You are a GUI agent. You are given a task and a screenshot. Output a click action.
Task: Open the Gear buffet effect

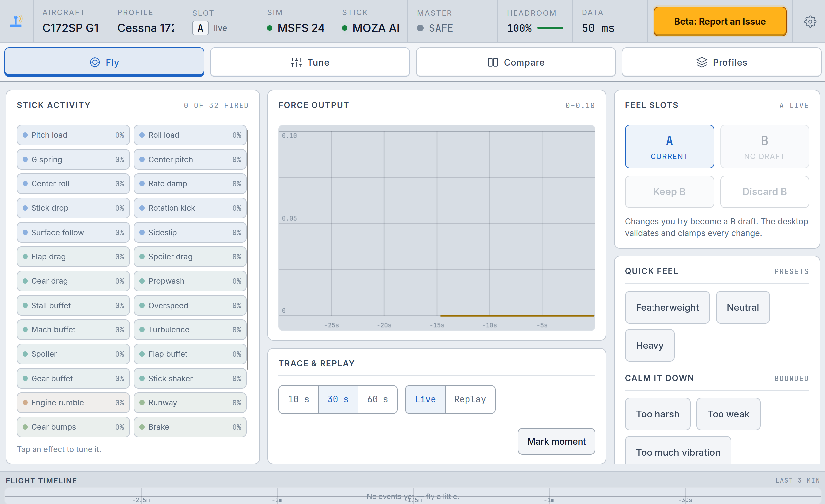click(73, 379)
